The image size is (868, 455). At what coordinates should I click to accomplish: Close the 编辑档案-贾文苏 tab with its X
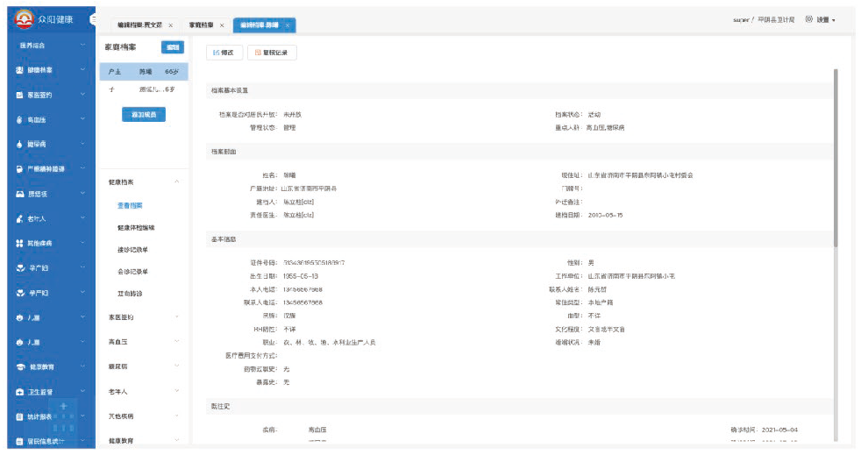tap(170, 25)
